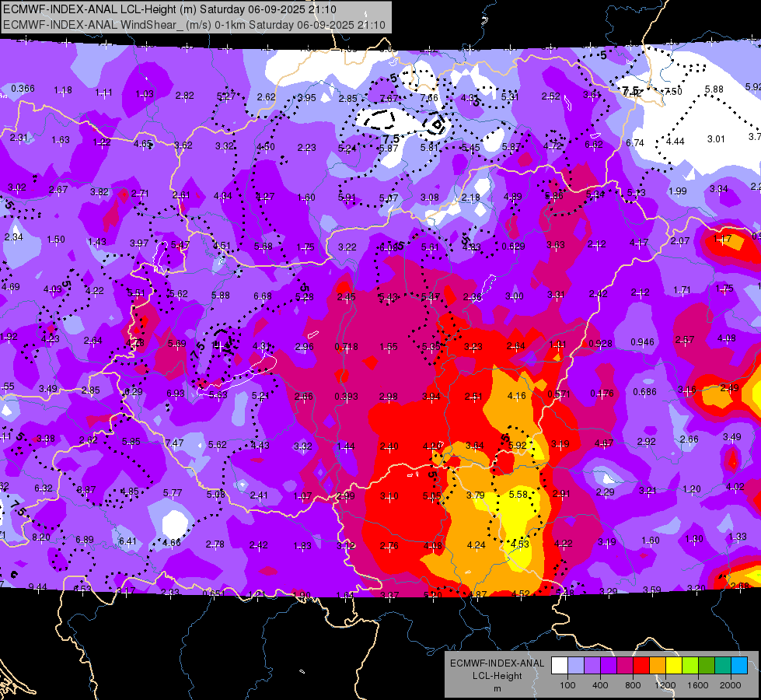Click the orange legend swatch
This screenshot has height=700, width=761.
(x=658, y=665)
